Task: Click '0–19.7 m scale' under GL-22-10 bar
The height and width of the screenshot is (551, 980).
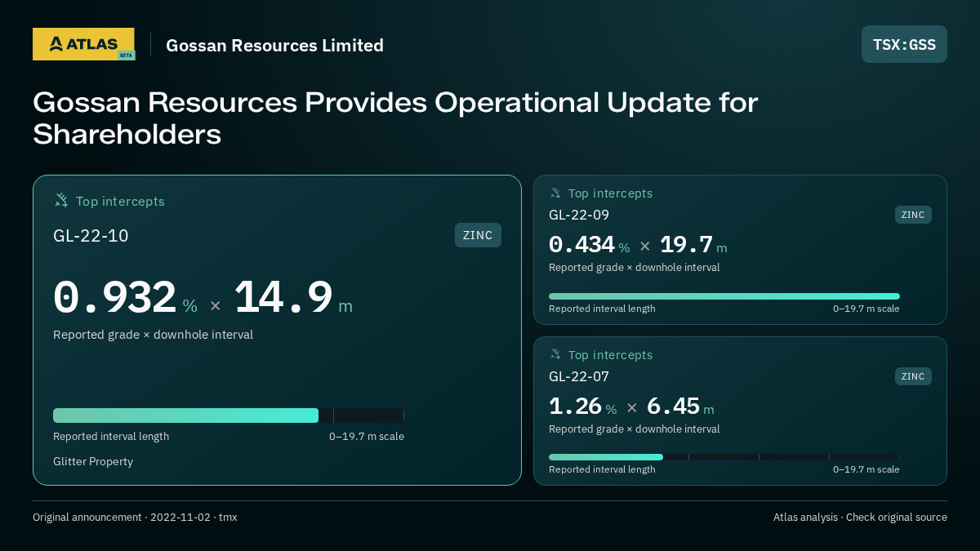Action: [367, 437]
